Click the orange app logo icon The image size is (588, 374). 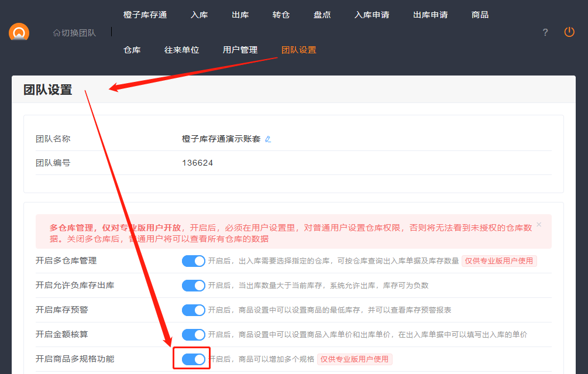(x=19, y=32)
